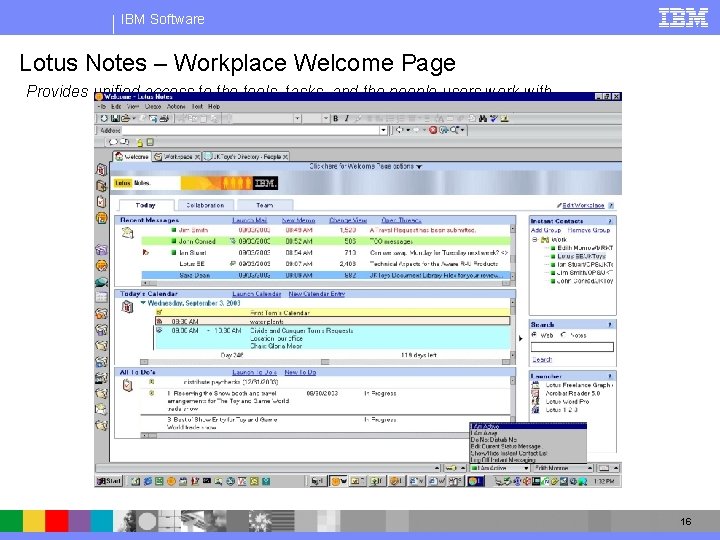Open the File menu
The height and width of the screenshot is (540, 720).
point(102,107)
